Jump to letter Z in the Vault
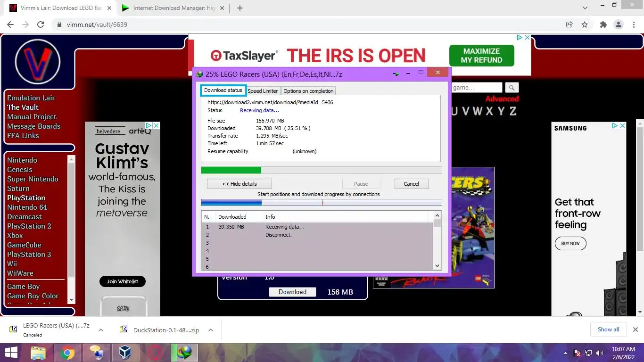This screenshot has width=644, height=362. pos(512,111)
